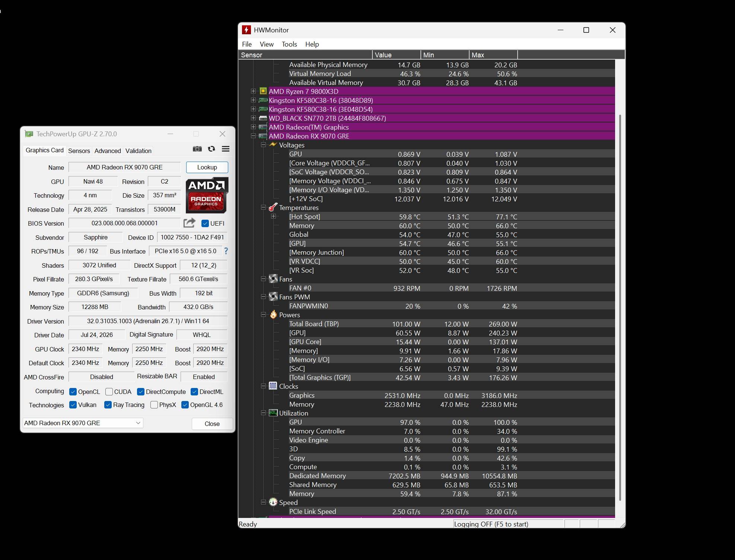Image resolution: width=735 pixels, height=560 pixels.
Task: Click the Min column header
Action: 445,55
